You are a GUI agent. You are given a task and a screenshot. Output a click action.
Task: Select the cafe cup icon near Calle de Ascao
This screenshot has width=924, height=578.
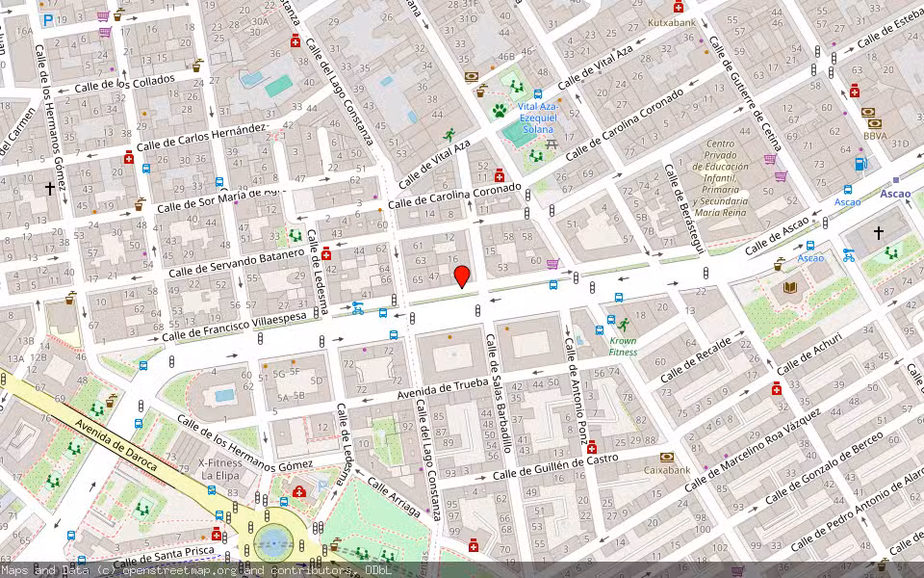780,264
